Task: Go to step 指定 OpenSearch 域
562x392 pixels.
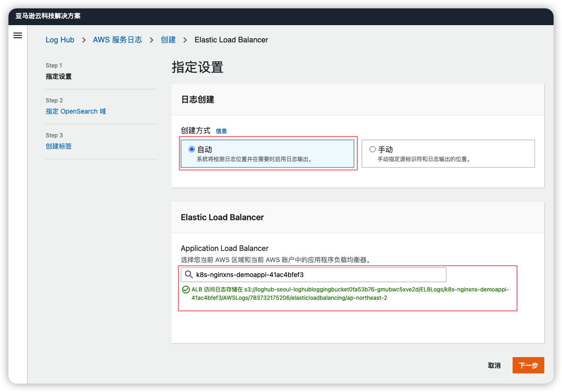Action: pyautogui.click(x=76, y=111)
